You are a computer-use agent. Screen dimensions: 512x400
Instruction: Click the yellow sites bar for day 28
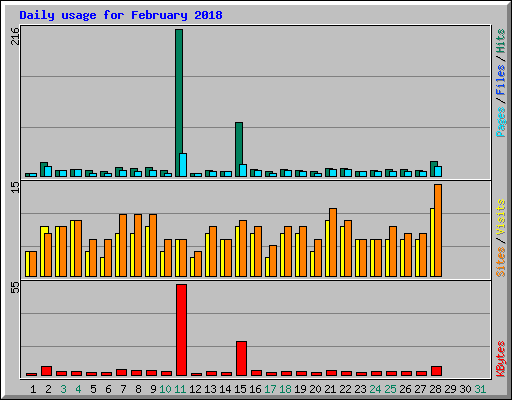click(432, 242)
